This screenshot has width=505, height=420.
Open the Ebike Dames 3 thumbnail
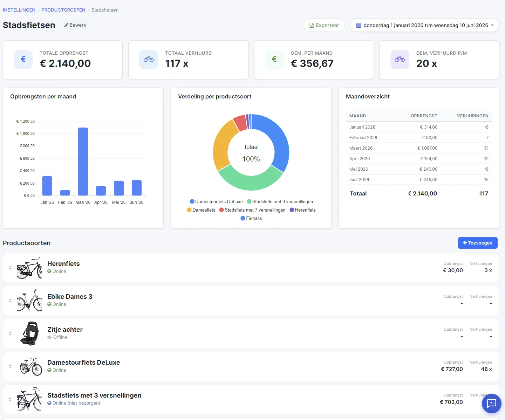click(x=29, y=301)
